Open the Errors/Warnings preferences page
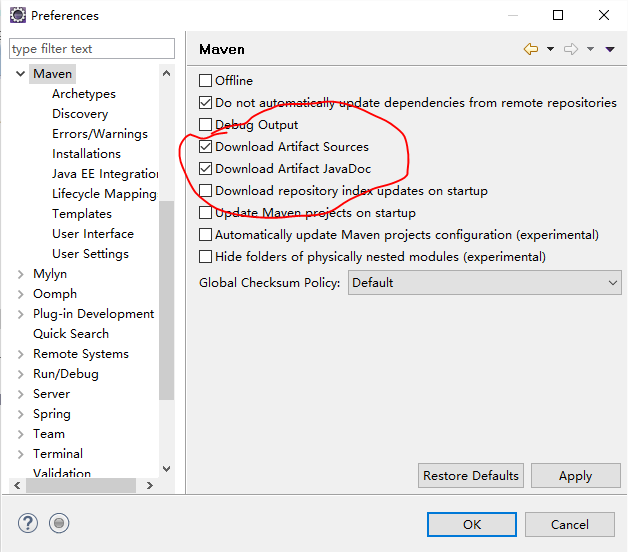Screen dimensions: 628x552 tap(100, 134)
